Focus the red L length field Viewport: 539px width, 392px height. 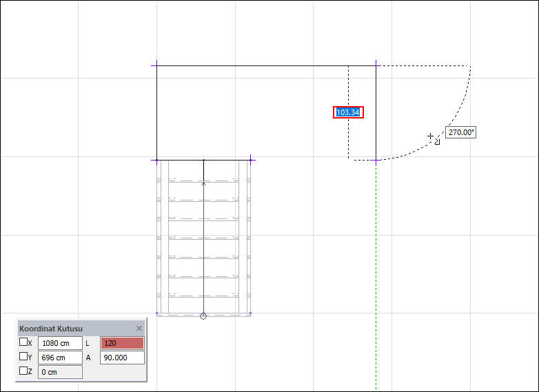tap(122, 343)
